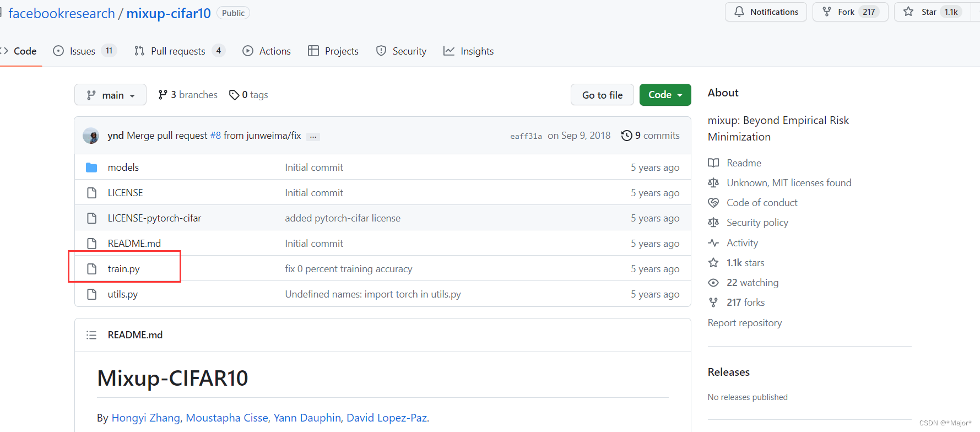Open the README outline list icon
Screen dimensions: 980x432
click(x=91, y=335)
